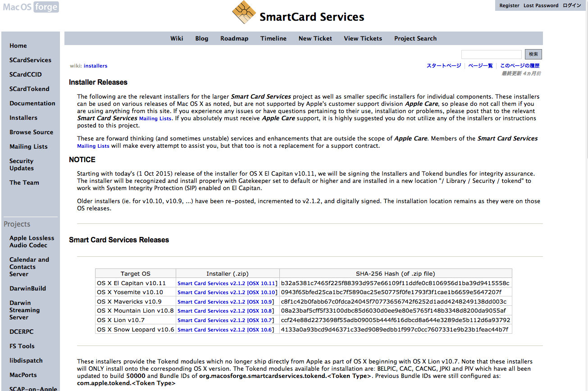Open FS Tools project link
This screenshot has height=391, width=588.
click(x=22, y=346)
